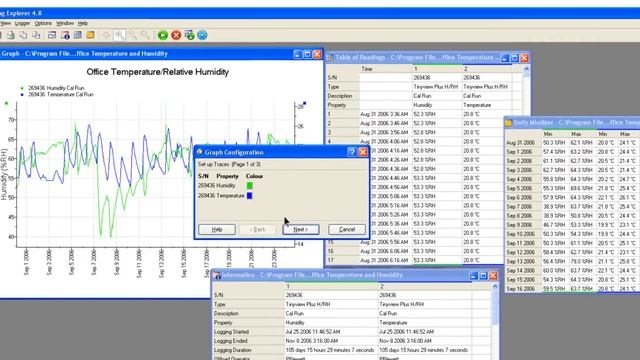Click the Aug 31 2006 date in Daily Min/Max
The width and height of the screenshot is (640, 360).
click(520, 143)
